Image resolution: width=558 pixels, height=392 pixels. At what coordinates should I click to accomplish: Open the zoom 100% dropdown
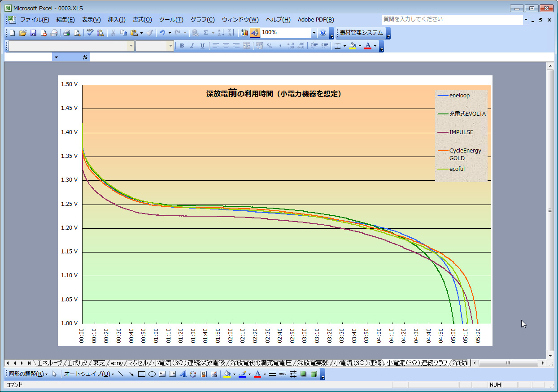click(x=314, y=33)
